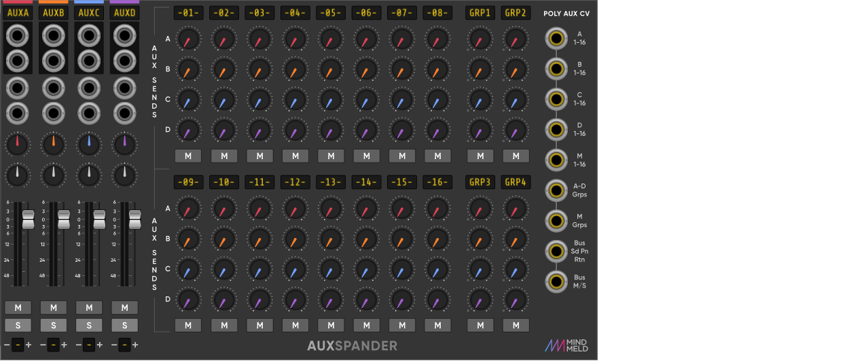Click track -15- send D purple knob

click(402, 298)
